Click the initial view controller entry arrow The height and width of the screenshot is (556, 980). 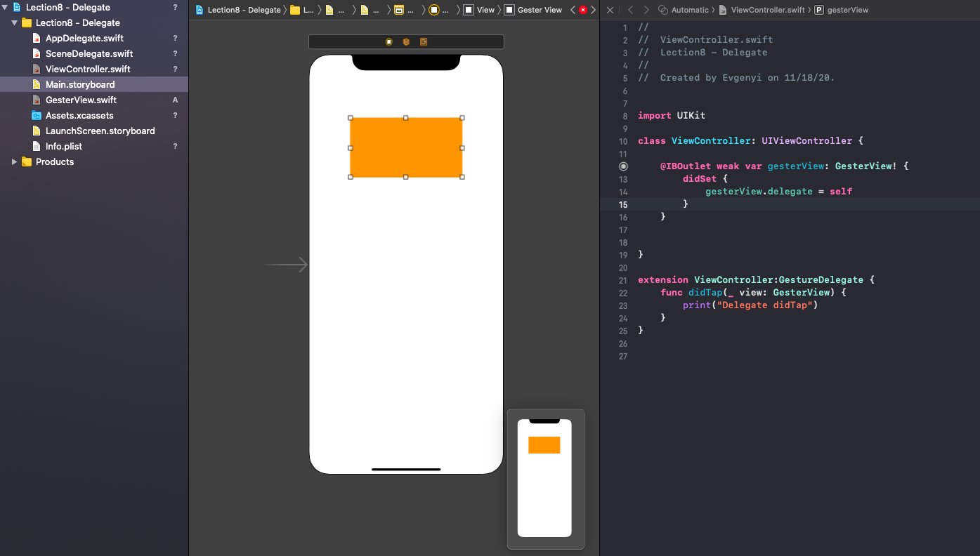click(286, 265)
